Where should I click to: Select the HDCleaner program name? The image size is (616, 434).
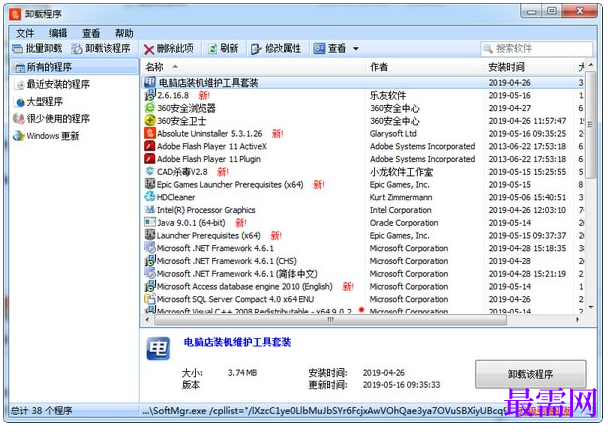click(x=176, y=197)
